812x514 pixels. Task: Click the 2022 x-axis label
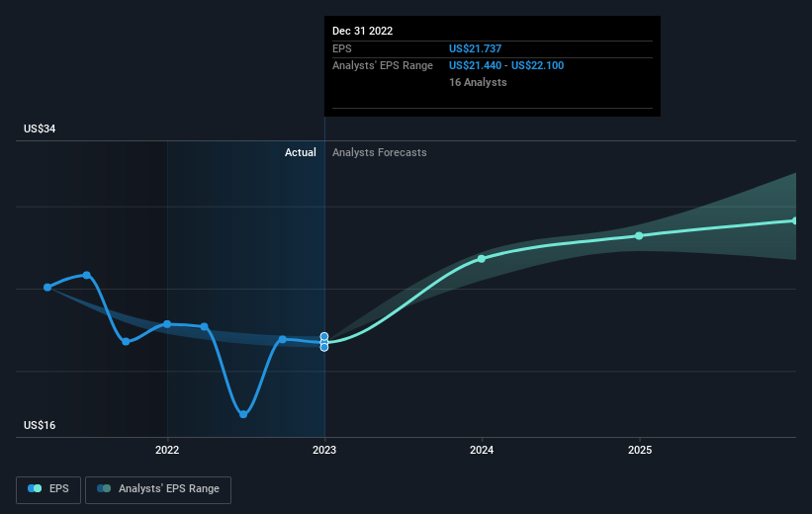tap(167, 450)
